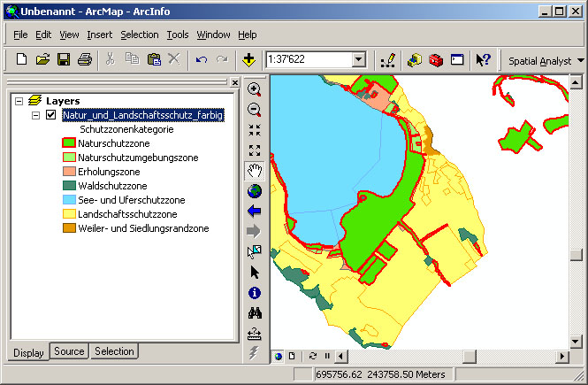
Task: Click the See- und Uferschutzzone blue swatch
Action: pos(68,200)
